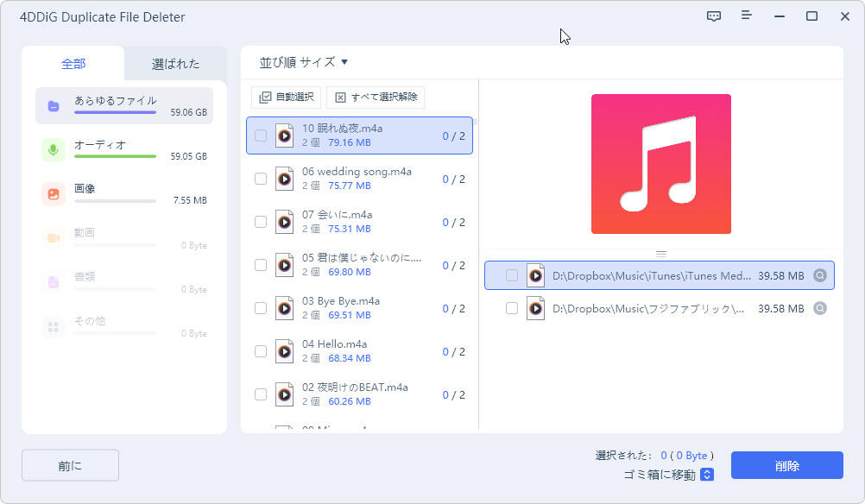Open the feedback chat icon in title bar

click(x=713, y=16)
